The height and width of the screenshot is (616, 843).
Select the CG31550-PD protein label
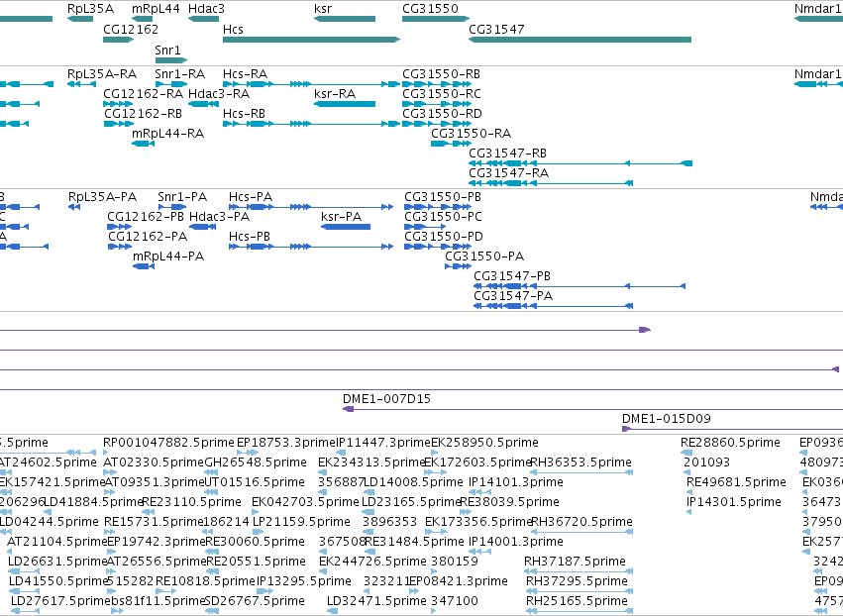pyautogui.click(x=444, y=237)
